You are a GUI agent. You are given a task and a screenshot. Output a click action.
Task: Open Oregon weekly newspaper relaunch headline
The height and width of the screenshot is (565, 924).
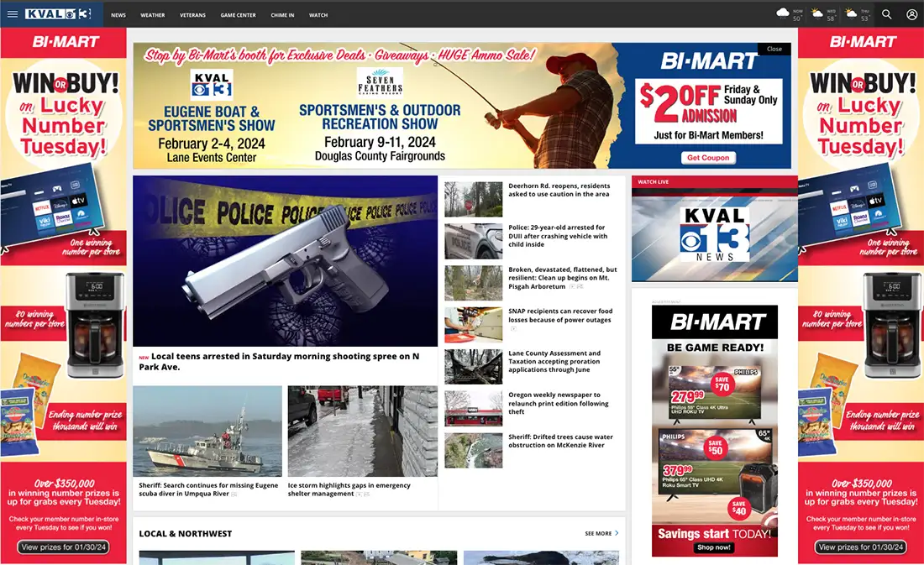pos(559,403)
